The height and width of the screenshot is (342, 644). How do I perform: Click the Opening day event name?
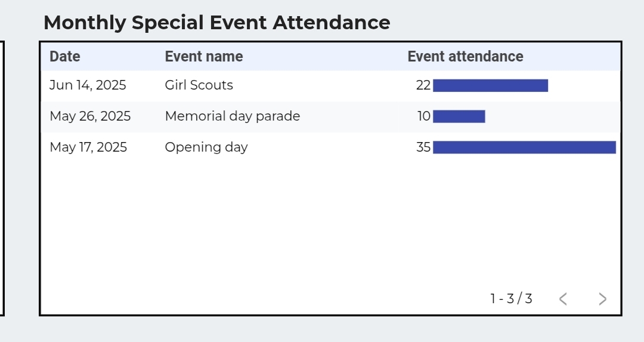206,147
